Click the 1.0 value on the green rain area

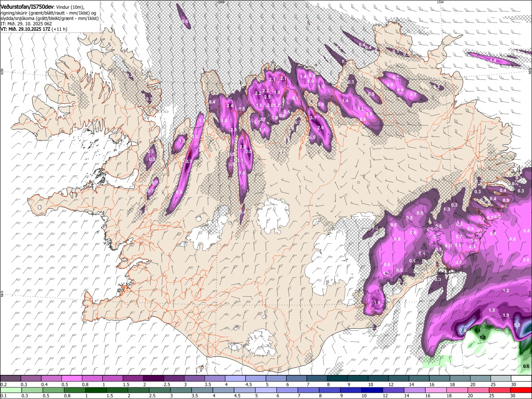click(483, 338)
